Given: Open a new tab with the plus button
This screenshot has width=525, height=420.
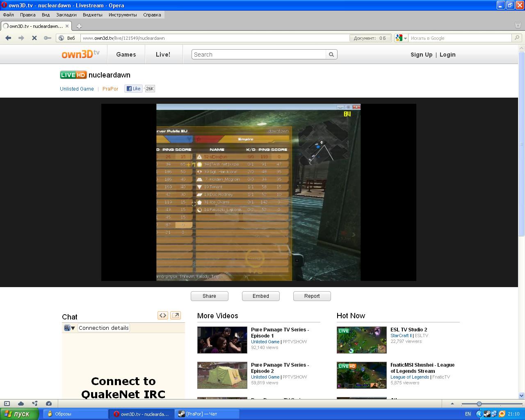Looking at the screenshot, I should click(x=79, y=26).
